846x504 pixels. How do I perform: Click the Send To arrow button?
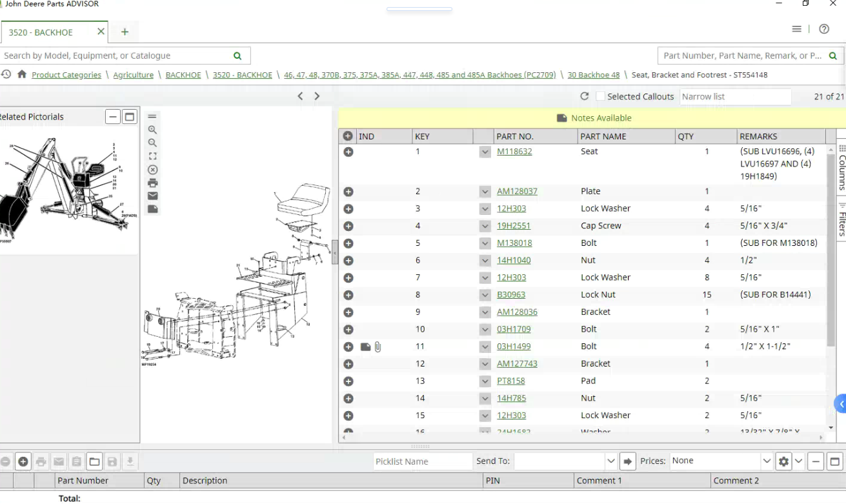pyautogui.click(x=627, y=461)
